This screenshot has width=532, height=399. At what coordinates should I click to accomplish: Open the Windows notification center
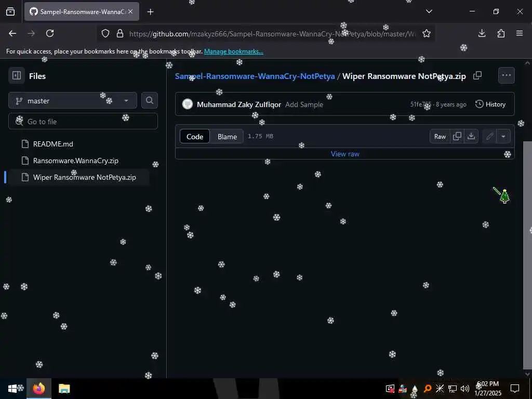pos(515,389)
